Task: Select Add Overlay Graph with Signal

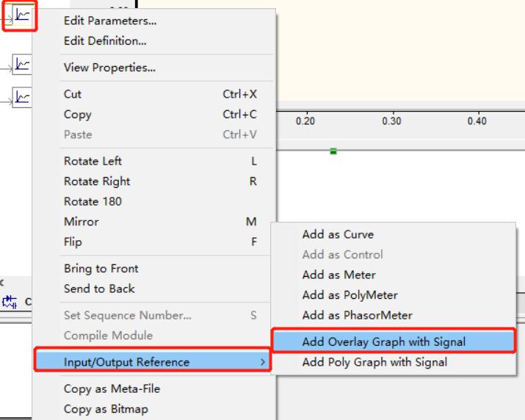Action: (x=383, y=342)
